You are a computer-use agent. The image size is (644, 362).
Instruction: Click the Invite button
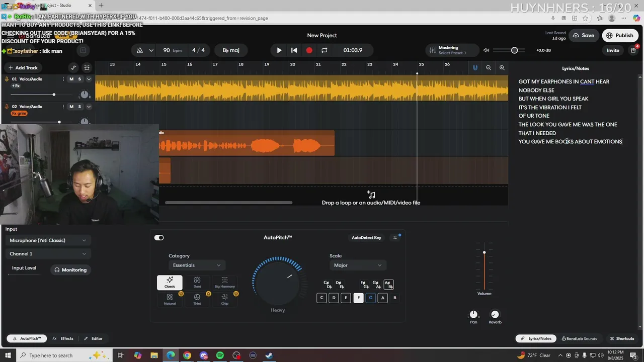(x=613, y=50)
